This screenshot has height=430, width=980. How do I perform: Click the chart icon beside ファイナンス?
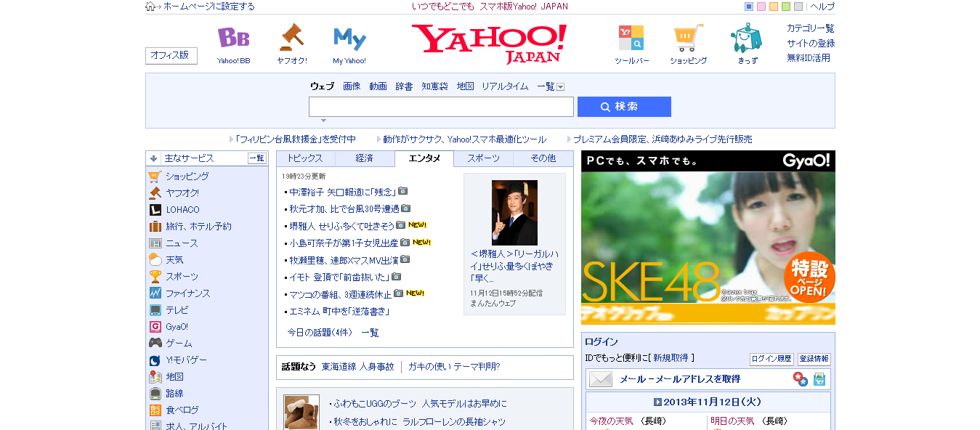[x=155, y=293]
